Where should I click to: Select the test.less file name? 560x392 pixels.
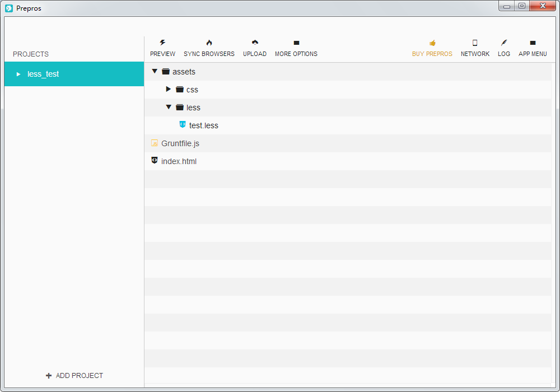(204, 125)
